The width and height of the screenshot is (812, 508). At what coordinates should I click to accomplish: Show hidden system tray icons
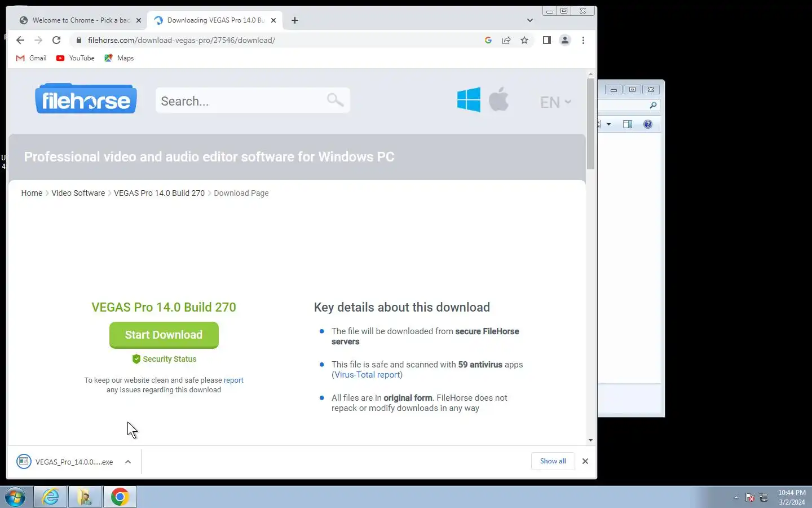(x=736, y=497)
